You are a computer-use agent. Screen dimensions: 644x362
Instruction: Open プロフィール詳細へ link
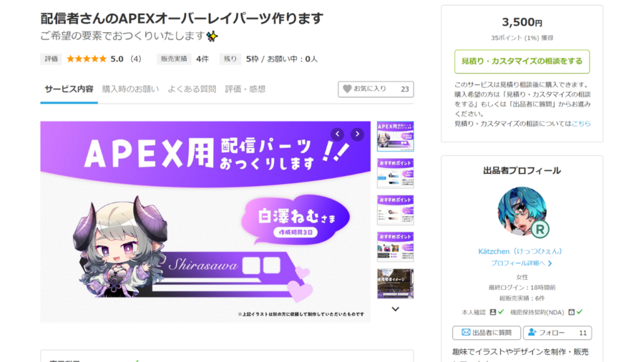(521, 263)
